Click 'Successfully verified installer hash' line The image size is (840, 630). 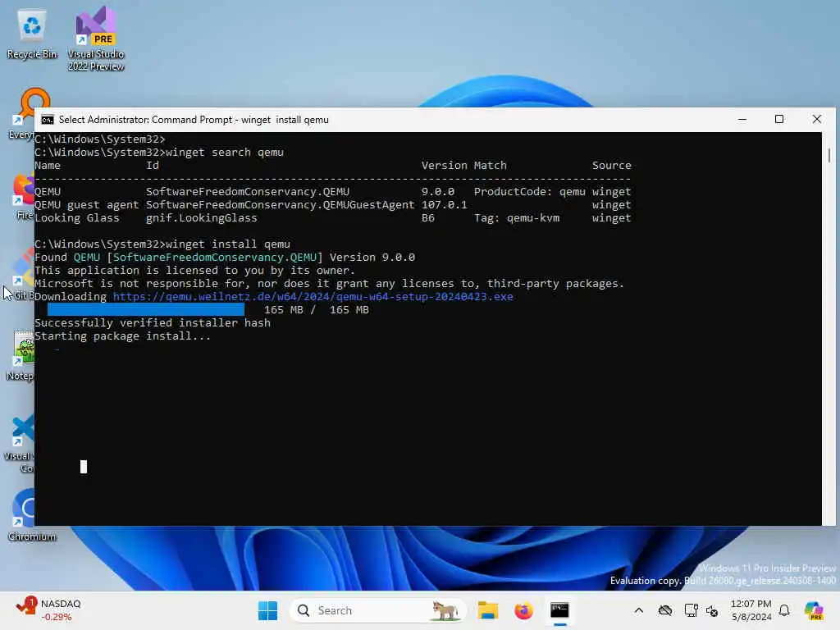tap(153, 323)
